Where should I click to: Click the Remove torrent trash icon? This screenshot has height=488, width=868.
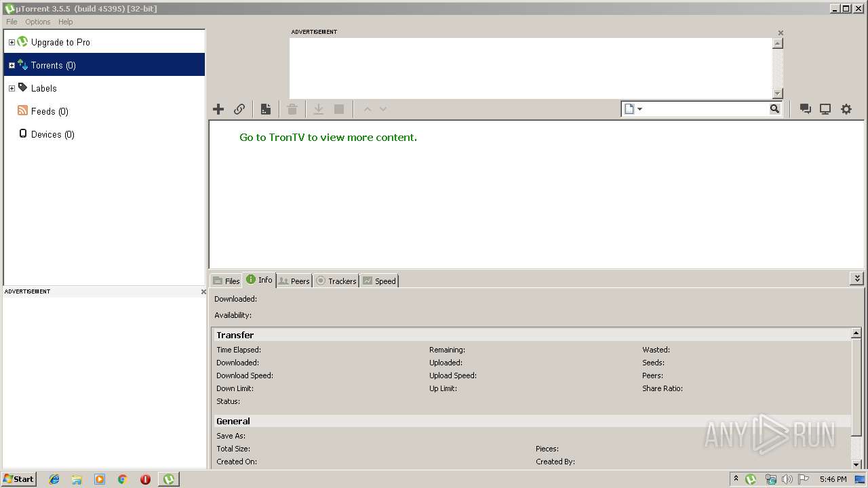pyautogui.click(x=292, y=109)
